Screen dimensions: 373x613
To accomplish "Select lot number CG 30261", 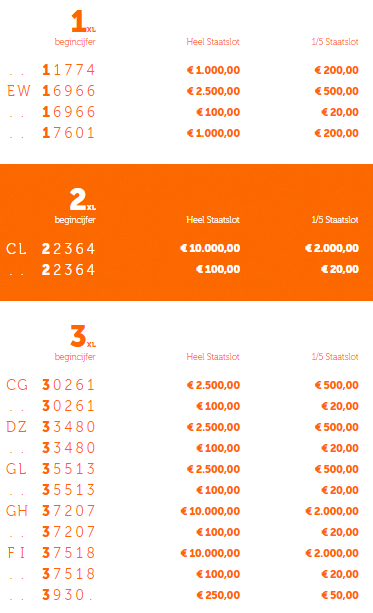I will click(51, 385).
